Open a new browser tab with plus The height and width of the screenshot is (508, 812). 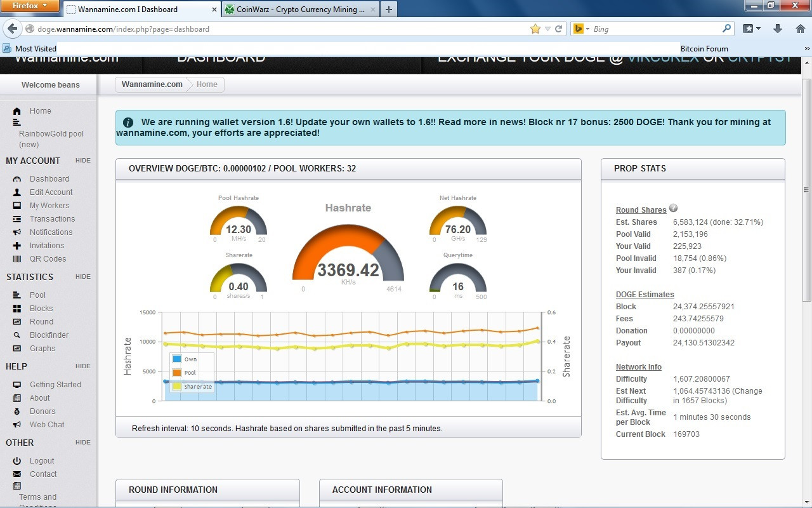(389, 10)
